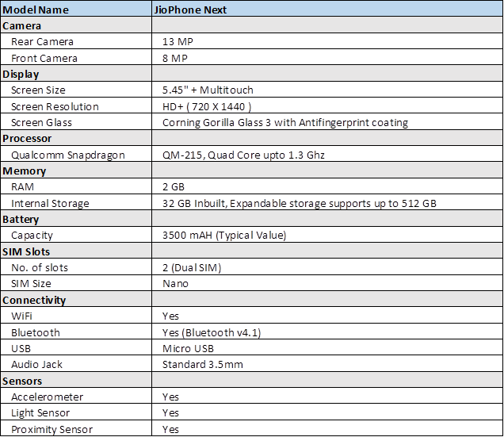
Task: Click the 'Camera' section heading
Action: click(76, 25)
